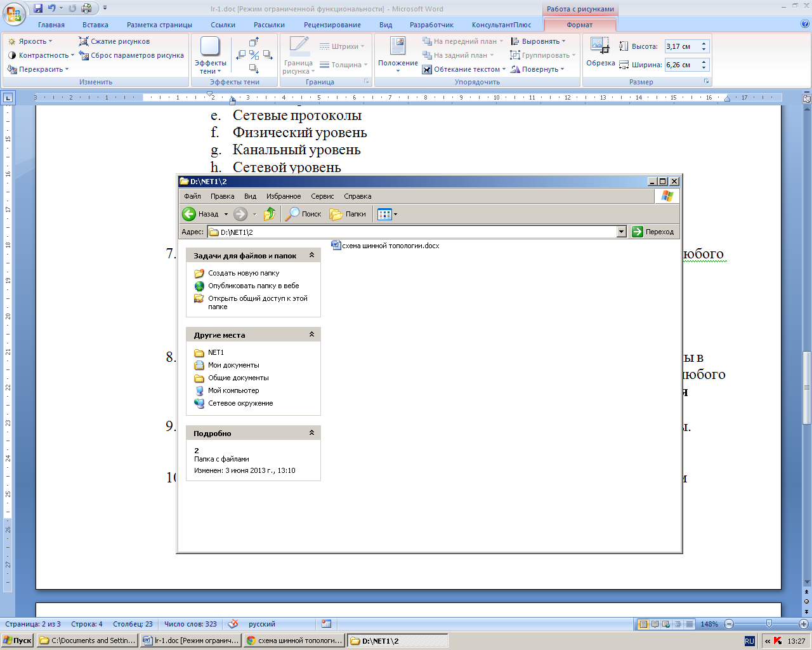
Task: Open Яркость dropdown in the ribbon
Action: [x=30, y=41]
